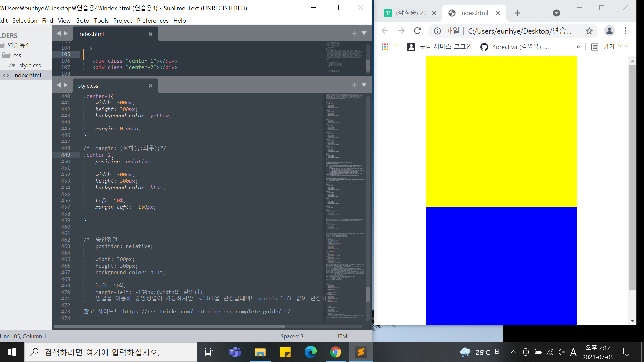644x362 pixels.
Task: Open the Preferences menu
Action: pyautogui.click(x=152, y=20)
